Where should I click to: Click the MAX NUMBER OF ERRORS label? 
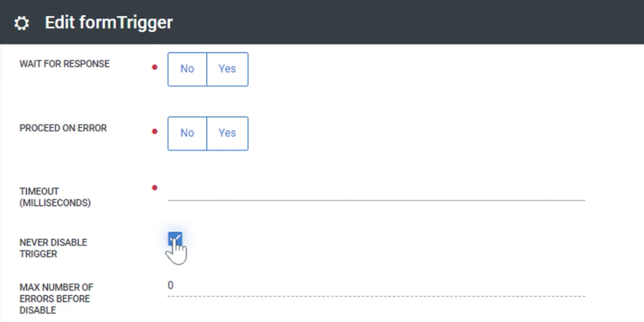click(x=56, y=298)
